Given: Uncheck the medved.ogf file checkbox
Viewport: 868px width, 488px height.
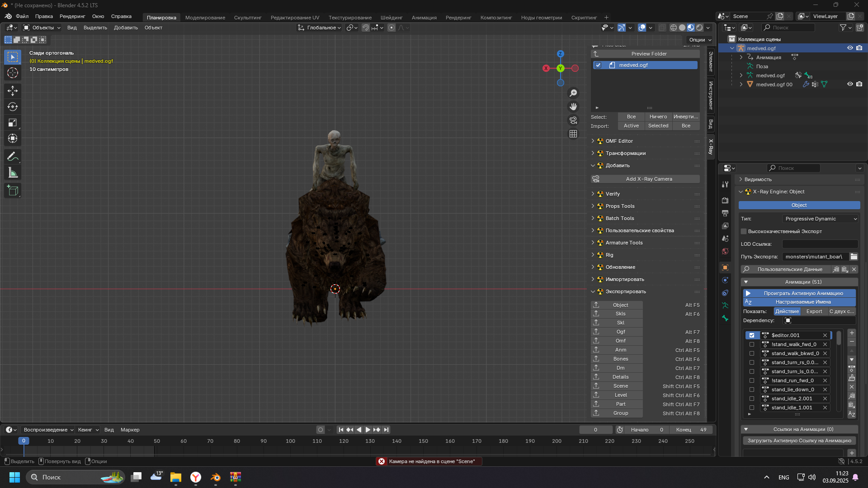Looking at the screenshot, I should [598, 65].
